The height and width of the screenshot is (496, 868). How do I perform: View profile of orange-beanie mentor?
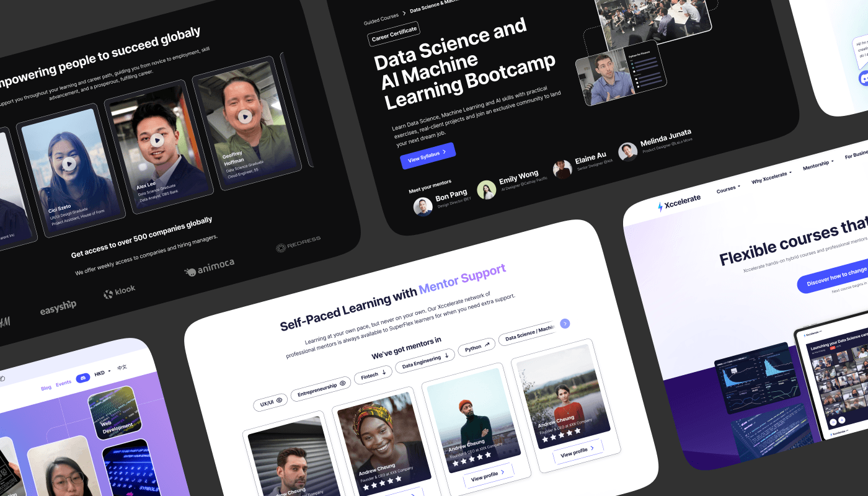tap(488, 476)
